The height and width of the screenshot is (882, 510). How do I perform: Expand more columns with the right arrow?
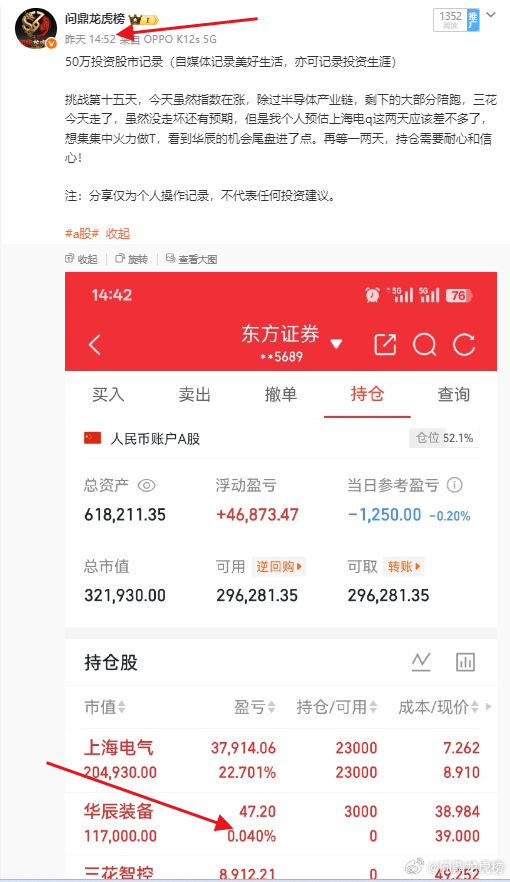(489, 706)
